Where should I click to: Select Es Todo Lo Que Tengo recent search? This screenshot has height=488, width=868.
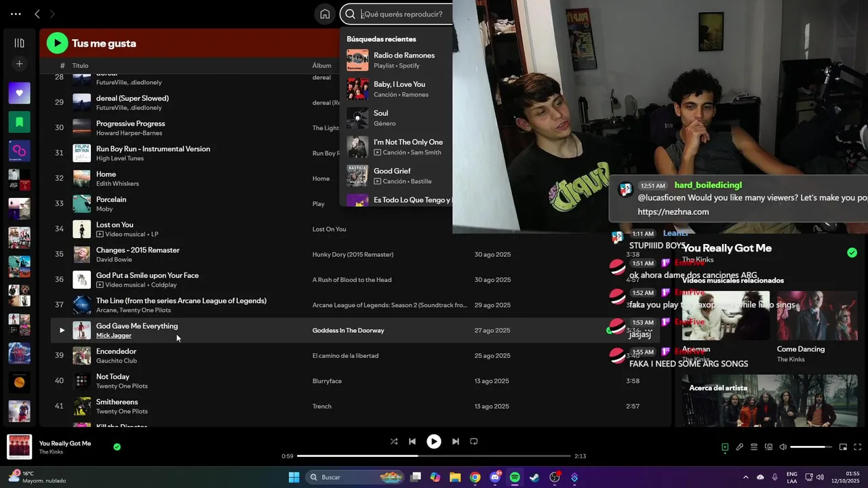coord(396,200)
